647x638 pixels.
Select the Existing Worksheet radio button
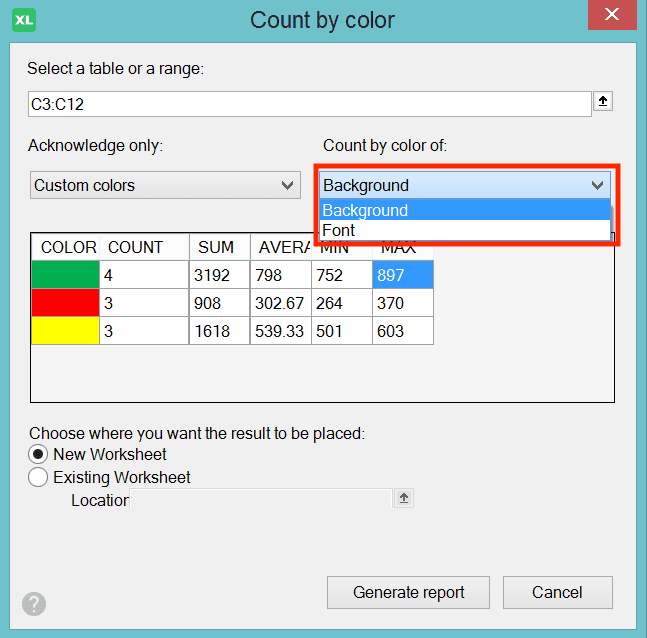[38, 477]
